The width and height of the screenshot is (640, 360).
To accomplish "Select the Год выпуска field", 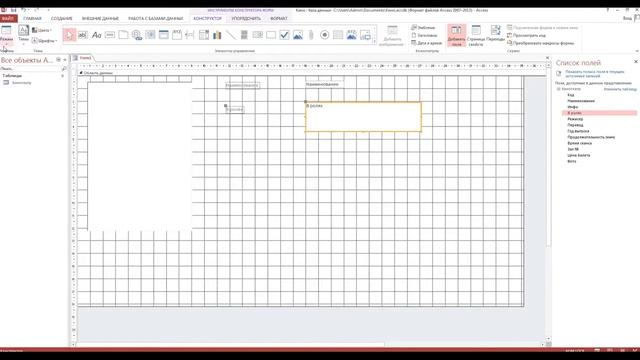I will 578,131.
